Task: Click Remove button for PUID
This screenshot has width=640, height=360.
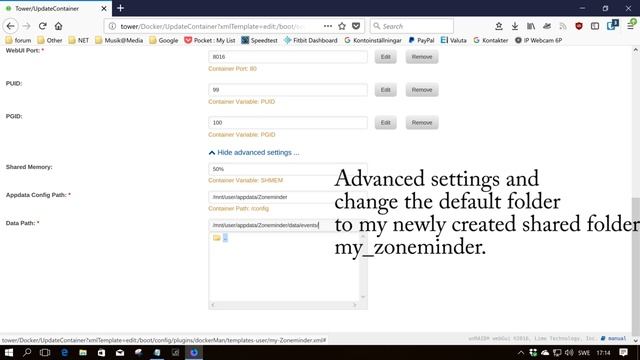Action: point(422,90)
